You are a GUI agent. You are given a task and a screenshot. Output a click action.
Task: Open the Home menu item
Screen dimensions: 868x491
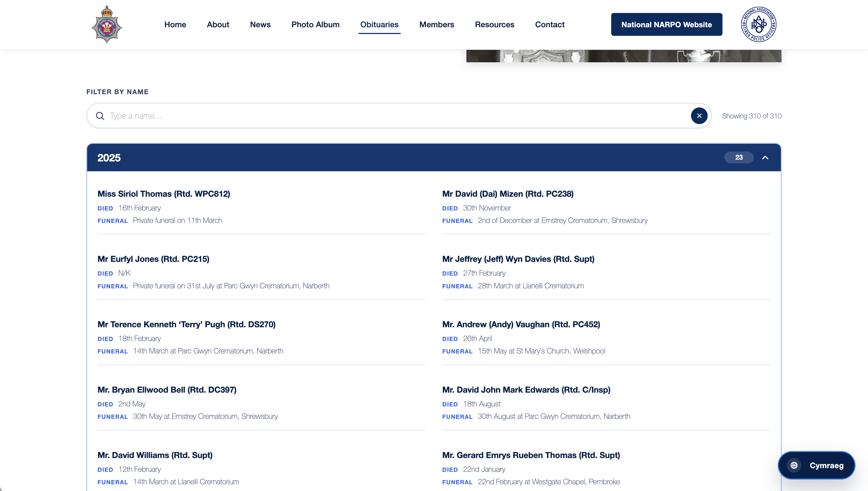pos(175,25)
